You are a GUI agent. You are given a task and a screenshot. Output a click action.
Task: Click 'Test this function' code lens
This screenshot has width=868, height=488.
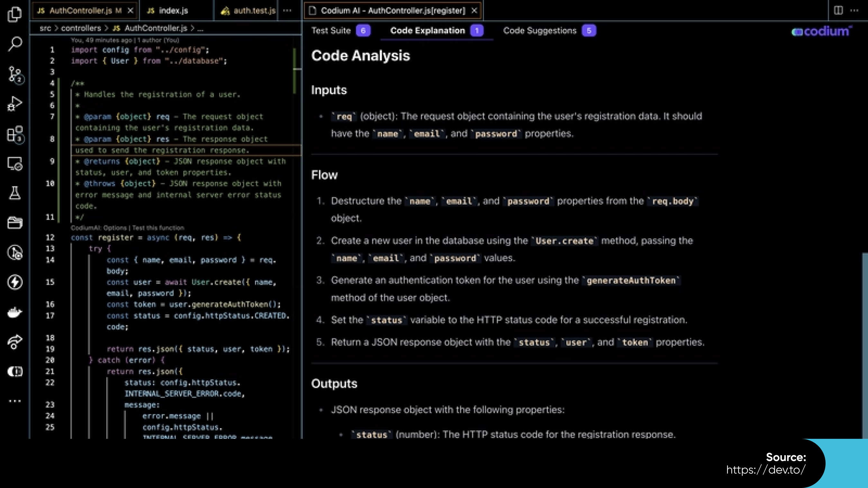click(x=158, y=228)
